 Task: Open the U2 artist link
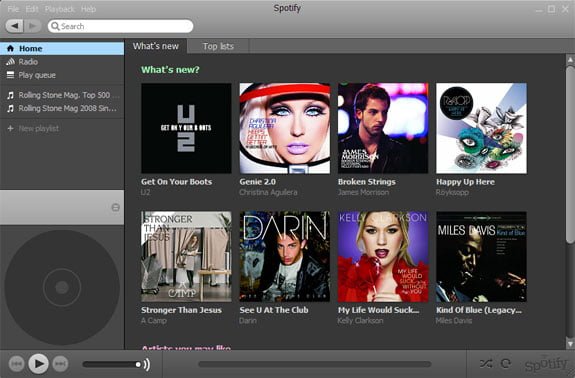click(146, 192)
